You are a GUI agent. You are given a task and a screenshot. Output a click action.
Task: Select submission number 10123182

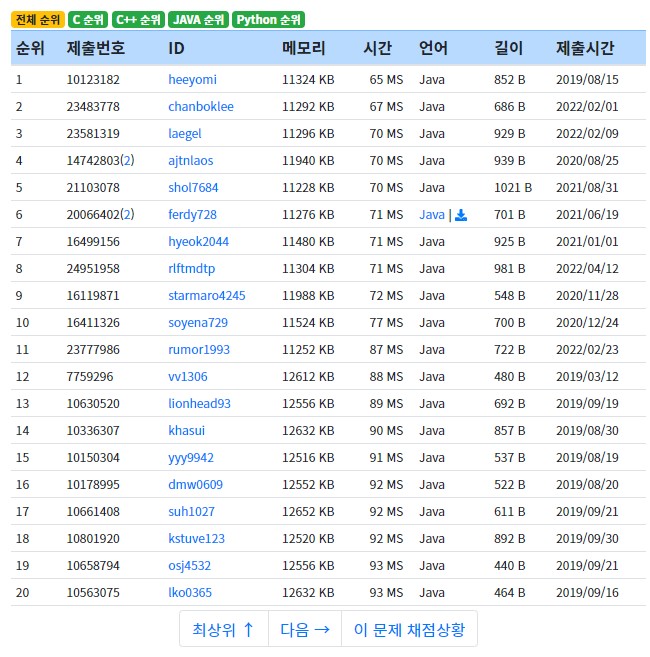coord(93,80)
